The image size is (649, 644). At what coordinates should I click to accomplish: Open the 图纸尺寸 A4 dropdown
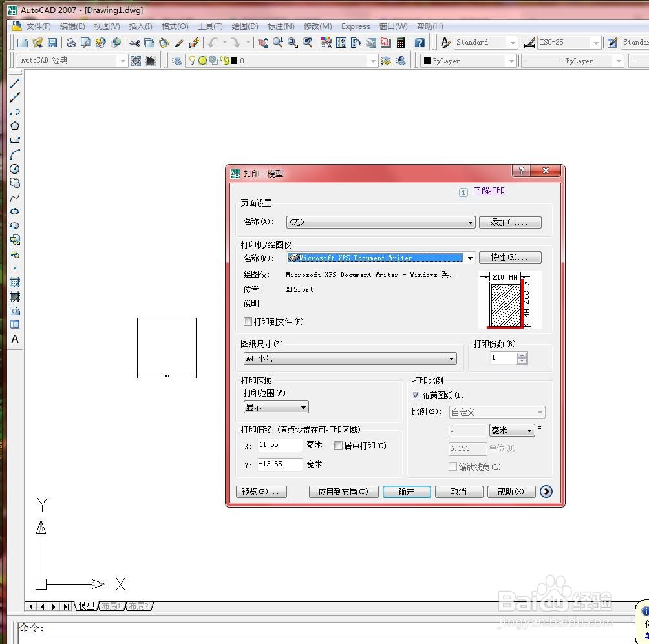point(350,358)
